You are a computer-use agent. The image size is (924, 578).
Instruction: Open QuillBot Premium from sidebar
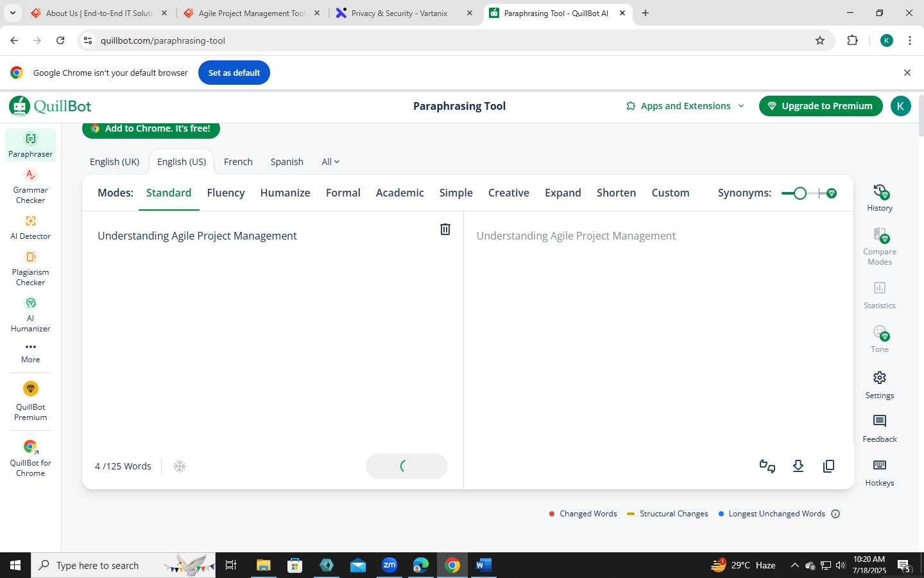(x=30, y=401)
